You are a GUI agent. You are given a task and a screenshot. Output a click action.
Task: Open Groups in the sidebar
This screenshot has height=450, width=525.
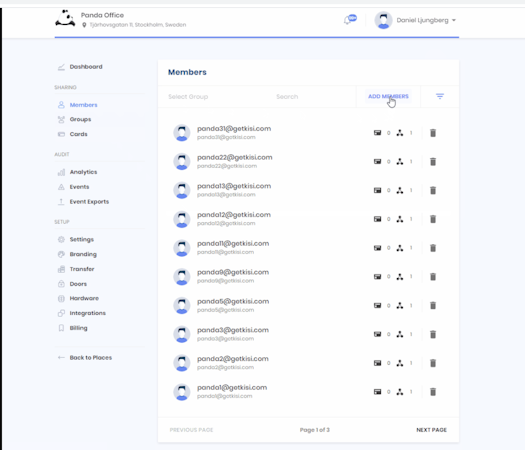click(x=80, y=120)
